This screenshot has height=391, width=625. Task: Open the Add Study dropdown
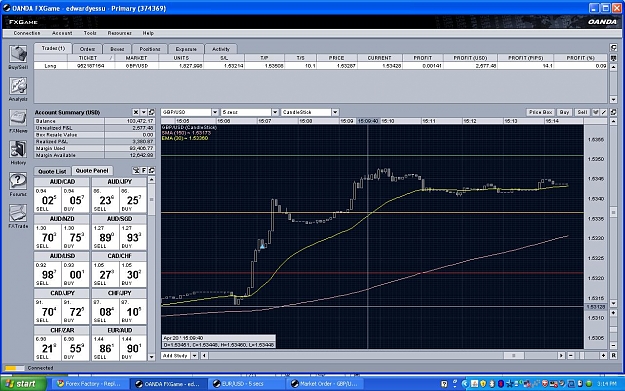195,356
